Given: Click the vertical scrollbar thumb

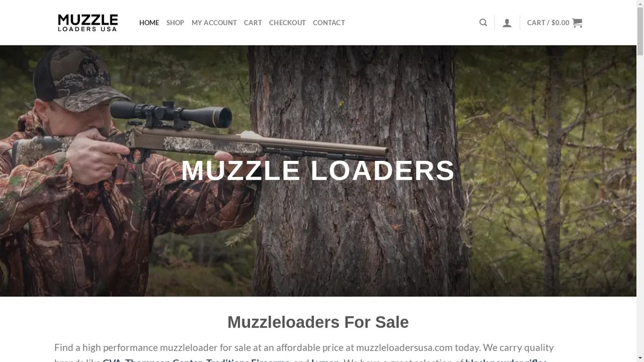Looking at the screenshot, I should click(x=640, y=31).
